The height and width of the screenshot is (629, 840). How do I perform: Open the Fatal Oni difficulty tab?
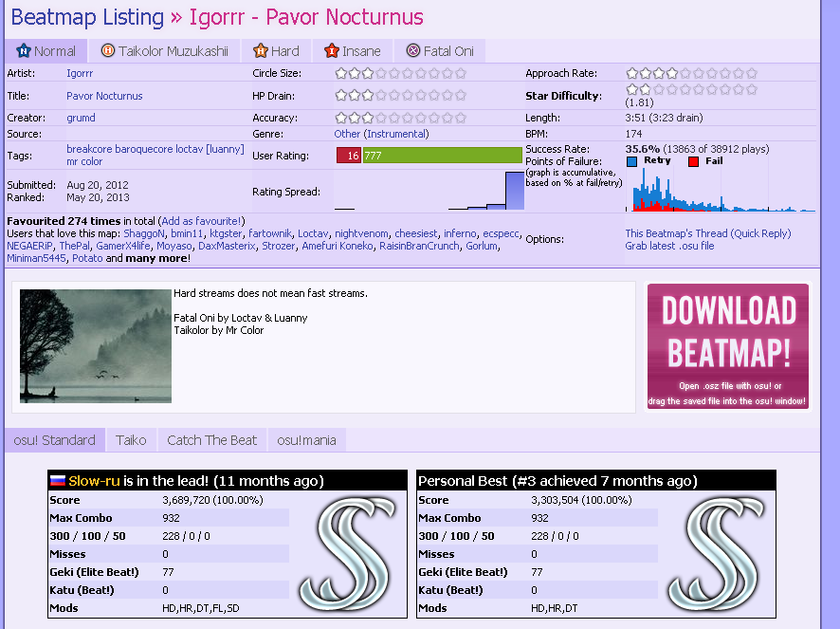pos(440,51)
